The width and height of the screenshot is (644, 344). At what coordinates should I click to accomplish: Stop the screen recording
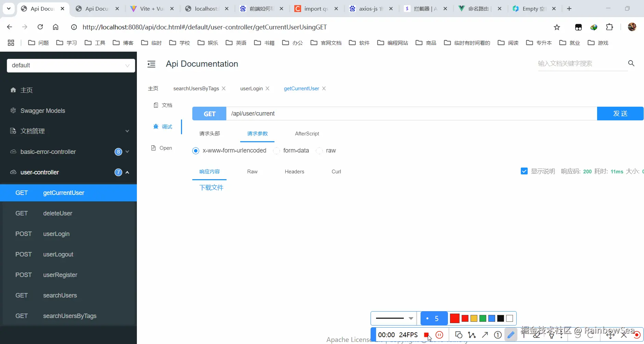426,335
